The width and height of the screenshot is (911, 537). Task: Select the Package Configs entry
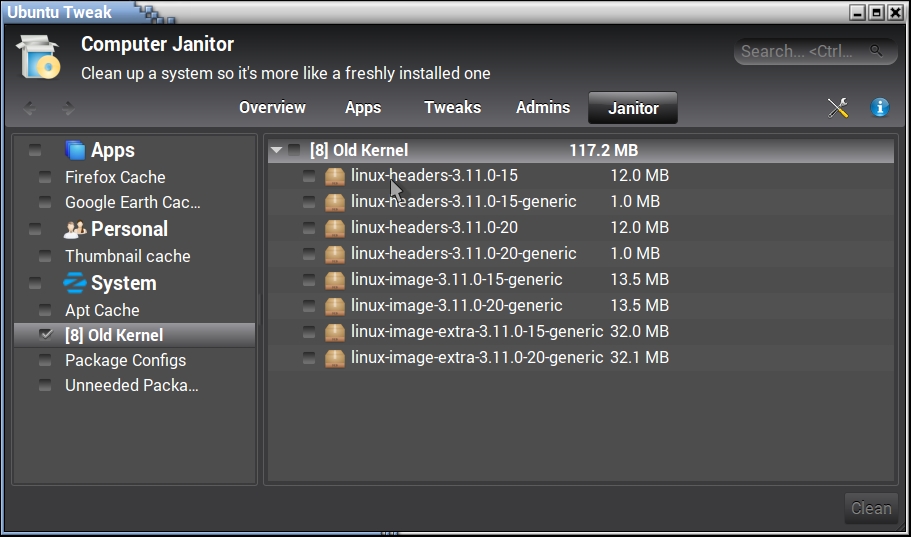tap(125, 360)
